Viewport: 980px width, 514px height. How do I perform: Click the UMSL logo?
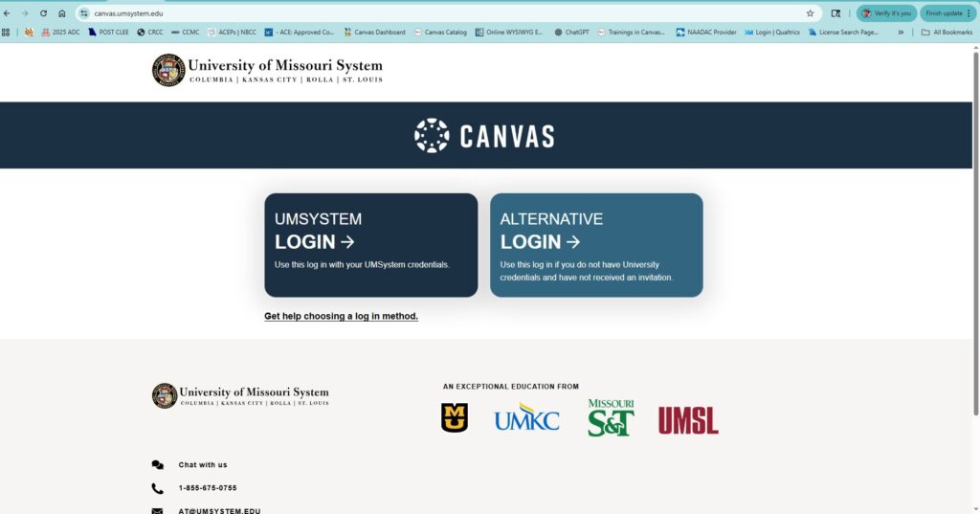click(x=687, y=420)
